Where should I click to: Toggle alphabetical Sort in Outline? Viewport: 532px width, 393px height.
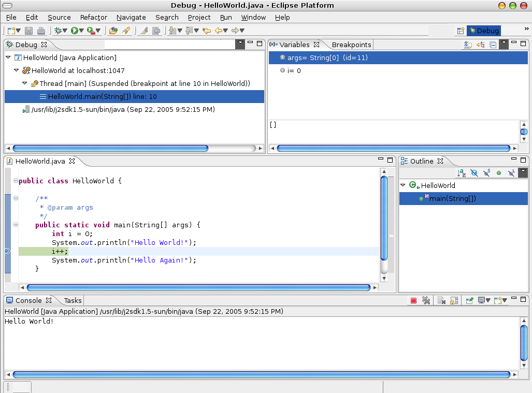462,173
